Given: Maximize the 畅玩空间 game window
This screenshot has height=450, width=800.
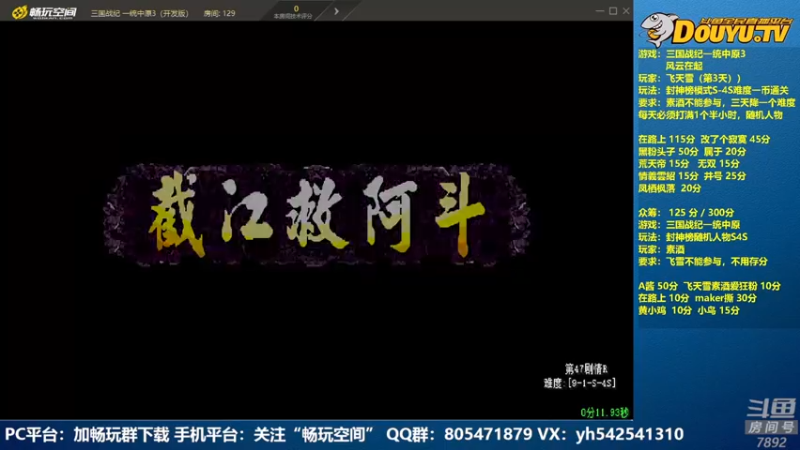Looking at the screenshot, I should point(613,11).
